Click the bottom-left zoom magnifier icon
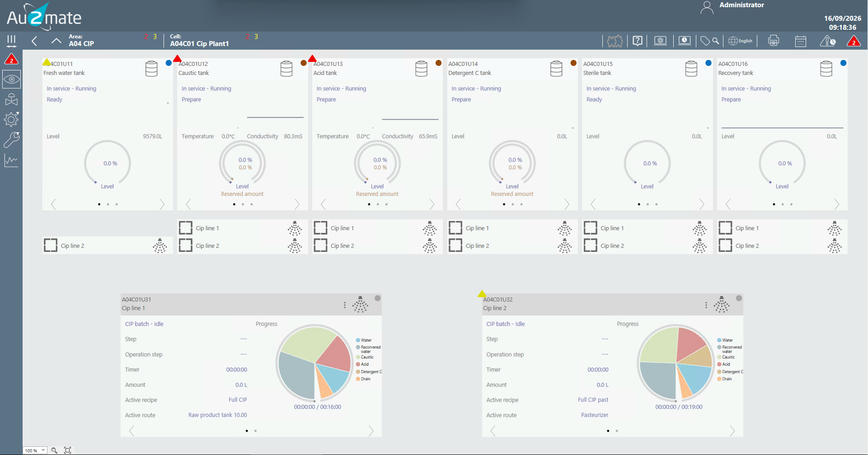Viewport: 868px width, 455px height. [x=54, y=450]
